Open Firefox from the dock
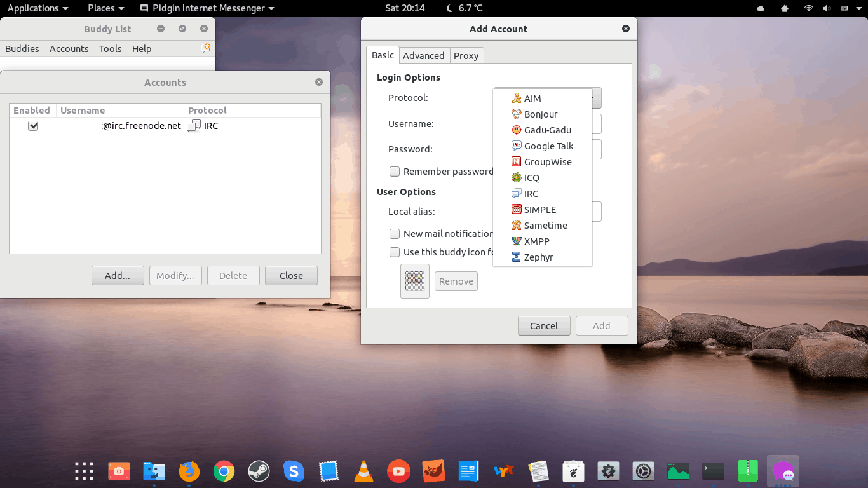The height and width of the screenshot is (488, 868). pos(189,471)
